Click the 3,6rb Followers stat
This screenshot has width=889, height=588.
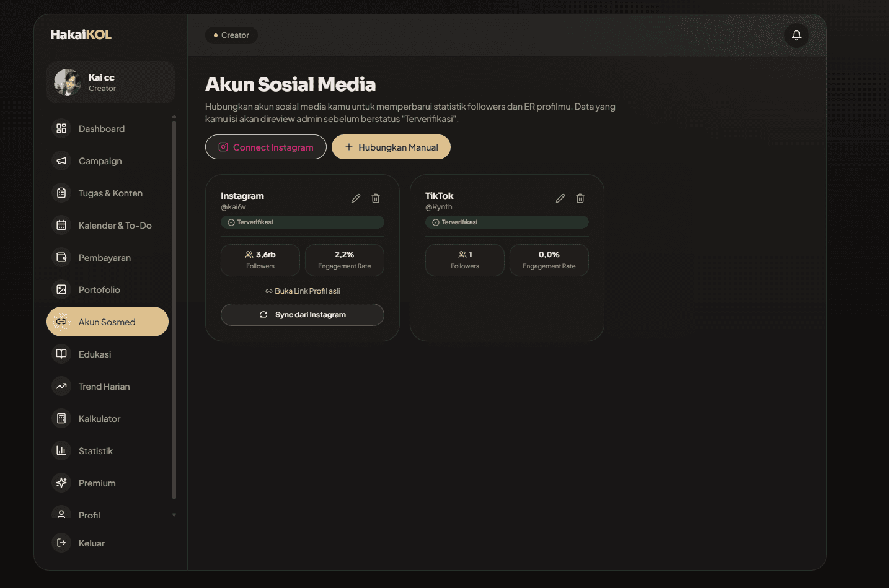(x=260, y=260)
